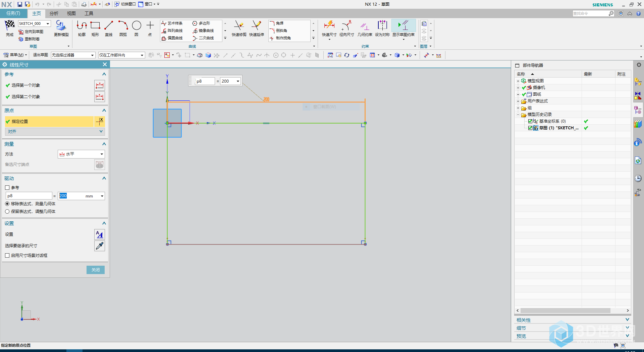This screenshot has width=644, height=352.
Task: Click the Finish sketch checkered flag icon
Action: click(x=10, y=25)
